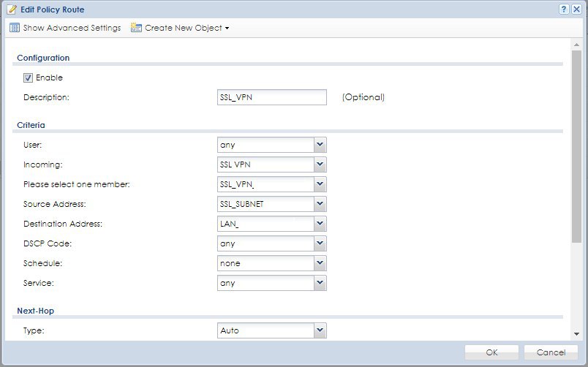Click the Cancel button

[550, 352]
